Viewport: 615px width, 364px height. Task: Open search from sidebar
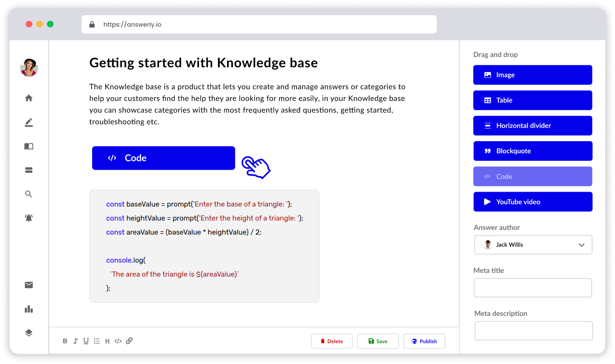[x=29, y=194]
